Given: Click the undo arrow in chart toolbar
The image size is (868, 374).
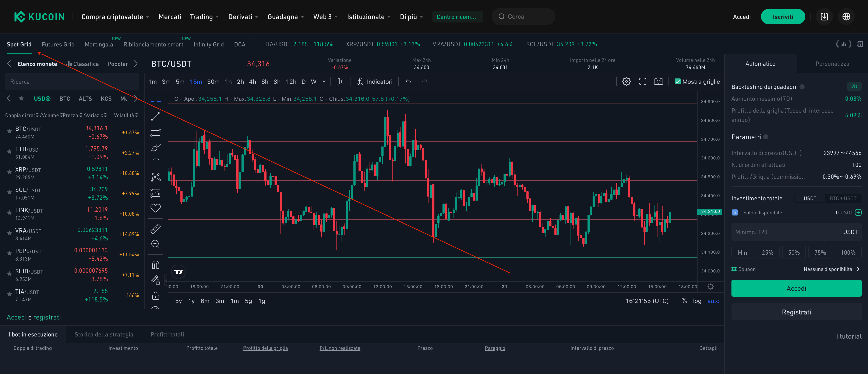Looking at the screenshot, I should (x=408, y=82).
